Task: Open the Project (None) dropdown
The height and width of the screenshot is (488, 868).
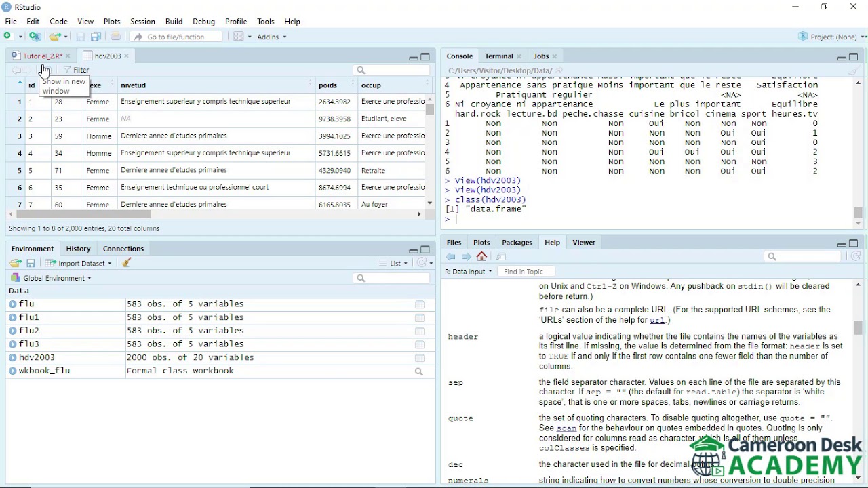Action: tap(832, 37)
